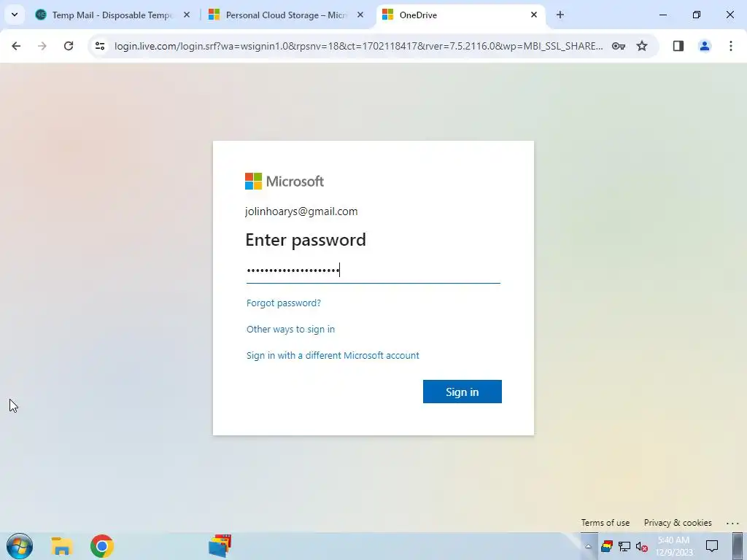Open Chrome's three-dot menu
Image resolution: width=747 pixels, height=560 pixels.
point(731,46)
